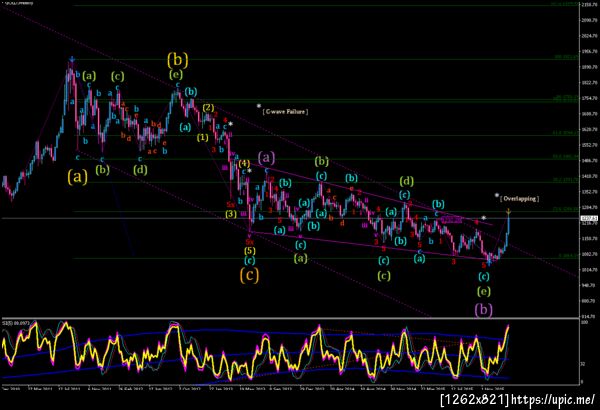The height and width of the screenshot is (410, 600).
Task: Click the 1822.70 price axis label
Action: click(587, 83)
